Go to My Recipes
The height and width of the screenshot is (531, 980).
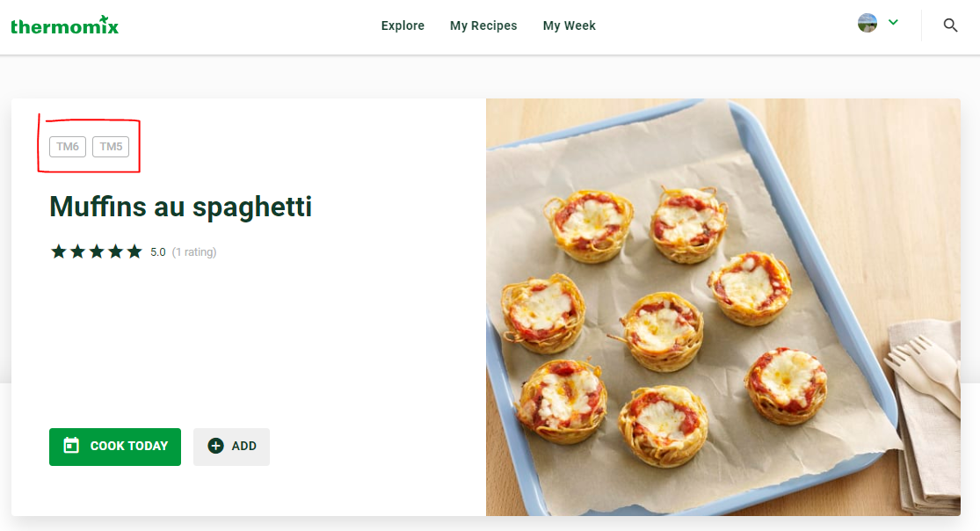click(x=483, y=25)
